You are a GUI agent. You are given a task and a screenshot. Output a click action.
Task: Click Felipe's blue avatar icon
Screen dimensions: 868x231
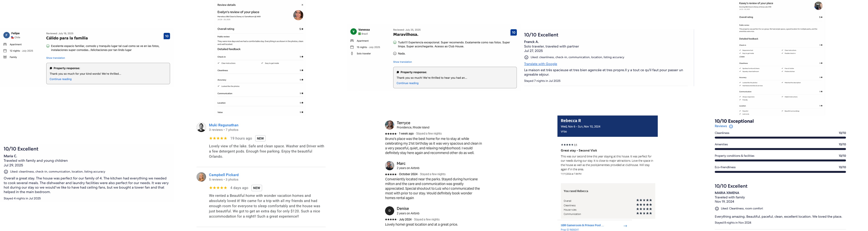click(x=6, y=35)
